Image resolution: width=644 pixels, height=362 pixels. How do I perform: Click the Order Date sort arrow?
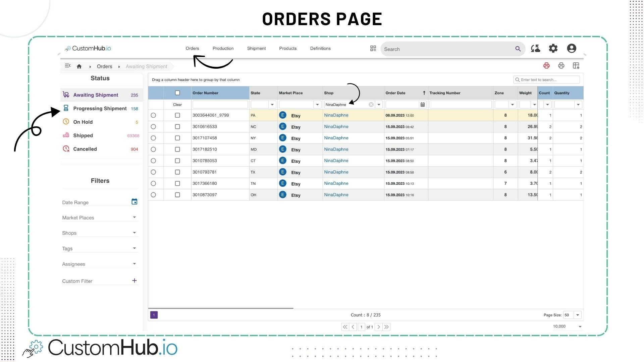point(424,93)
